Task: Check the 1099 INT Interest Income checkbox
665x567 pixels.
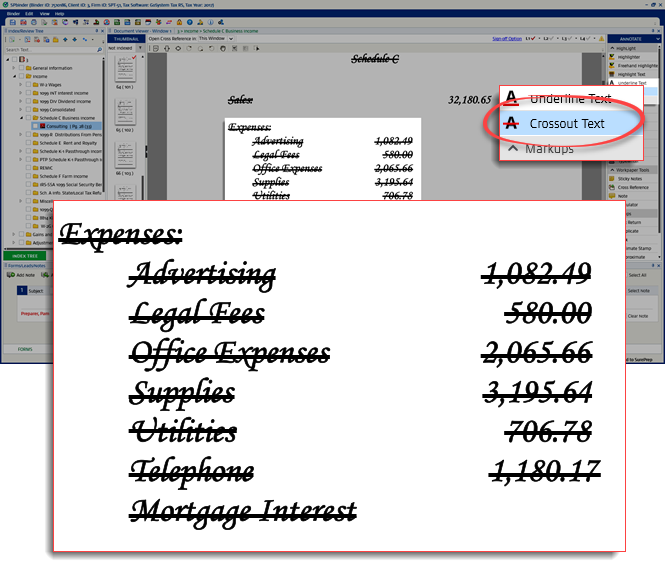Action: point(28,93)
